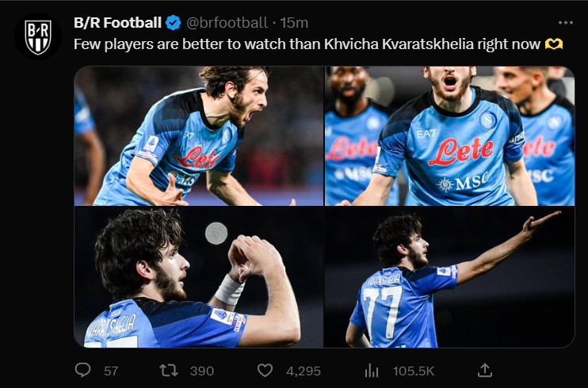
Task: Open the top-left photo of player shouting
Action: [199, 135]
